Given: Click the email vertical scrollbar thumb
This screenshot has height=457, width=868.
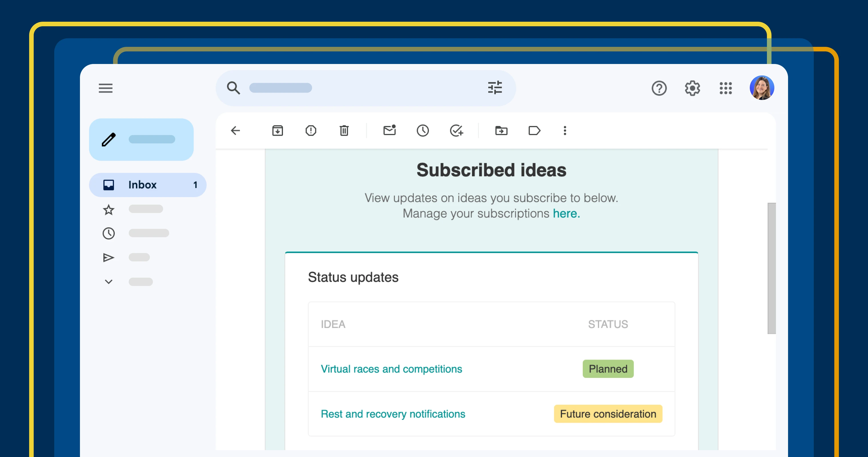Looking at the screenshot, I should pos(771,268).
